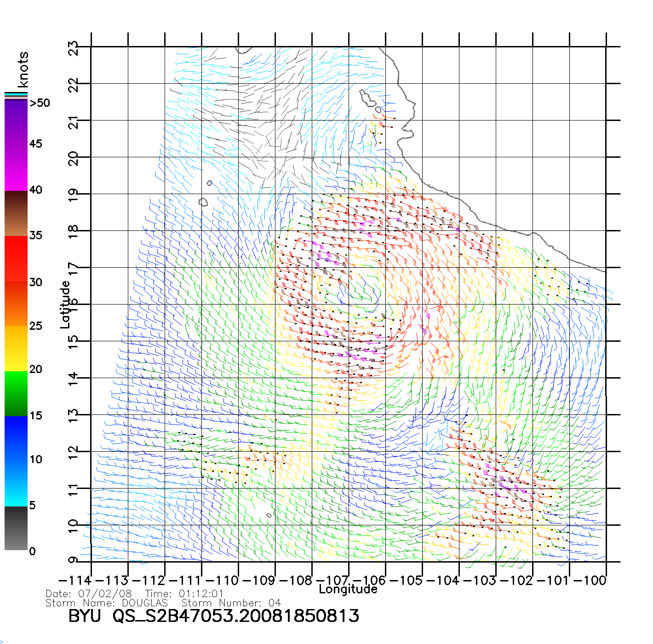Screen dimensions: 653x644
Task: Pick the red 30-35 knots legend band
Action: click(x=16, y=258)
